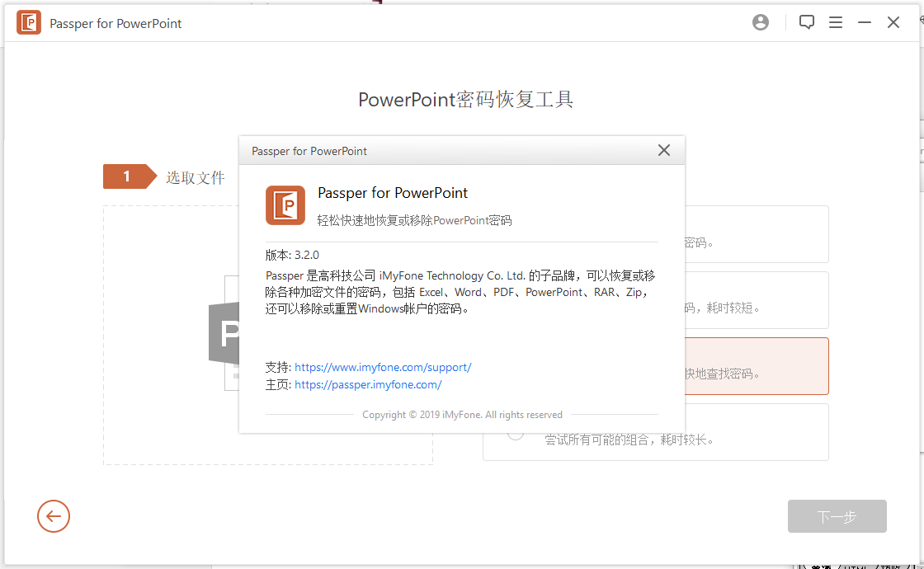
Task: Switch to the 选取文件 step
Action: point(196,176)
